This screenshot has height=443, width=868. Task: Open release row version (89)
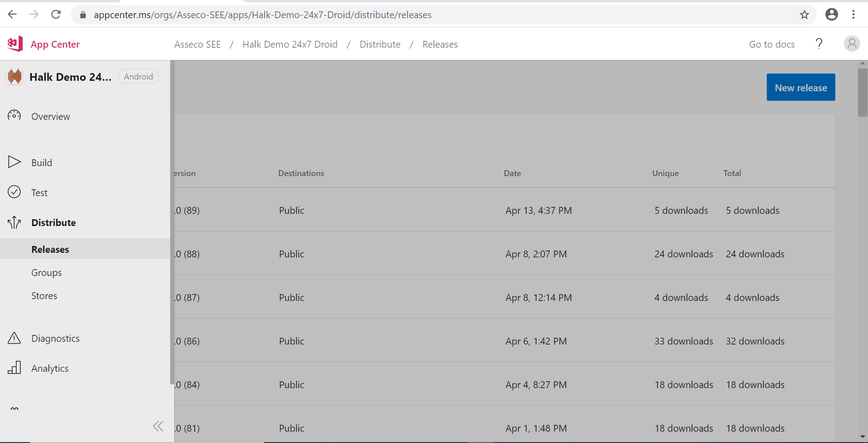505,210
